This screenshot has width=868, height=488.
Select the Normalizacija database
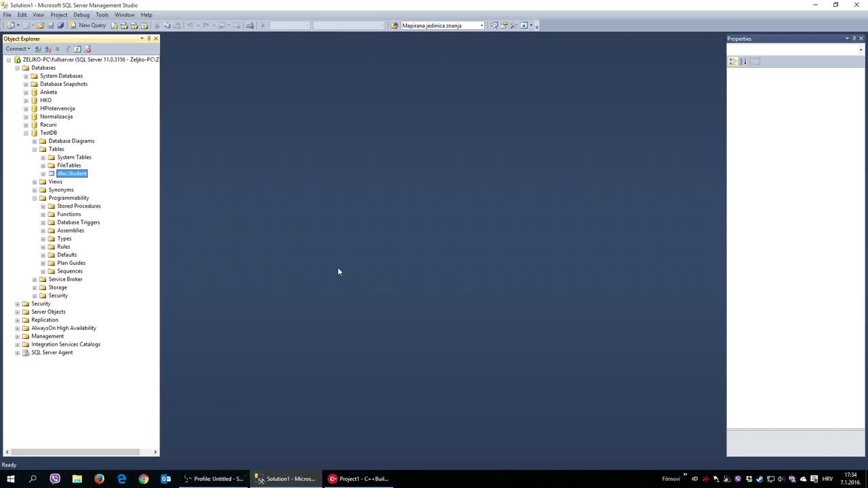click(x=56, y=117)
